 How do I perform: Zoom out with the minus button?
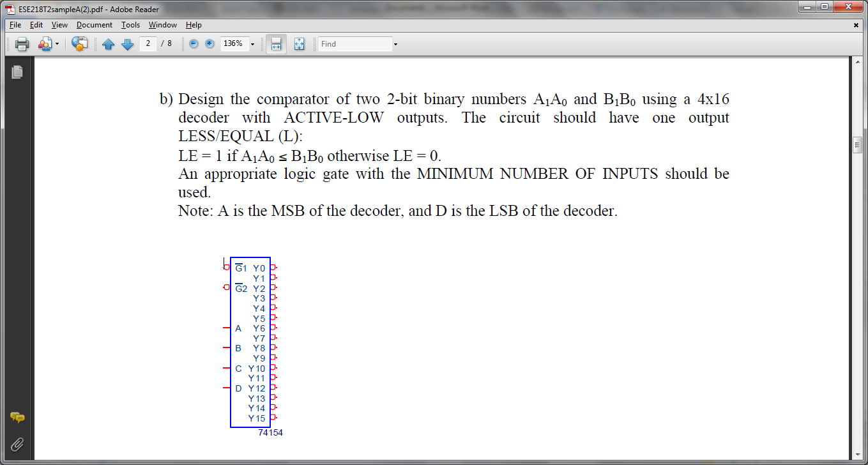pyautogui.click(x=194, y=44)
